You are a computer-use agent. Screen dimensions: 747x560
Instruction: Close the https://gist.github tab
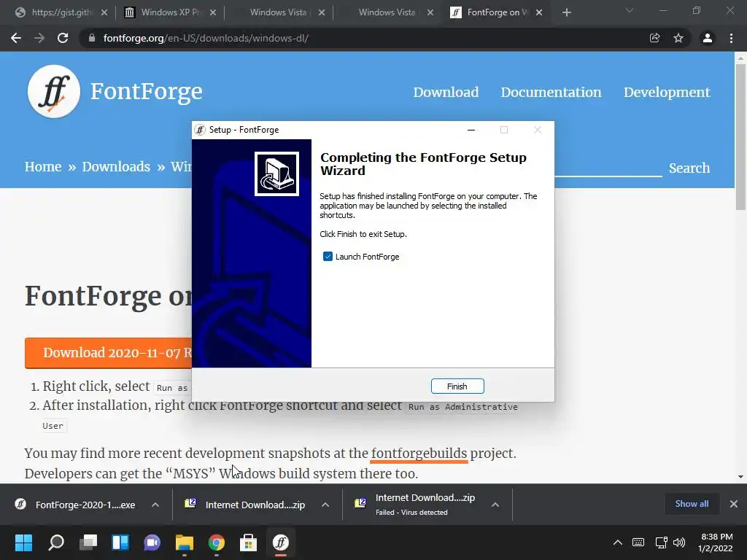pyautogui.click(x=104, y=12)
